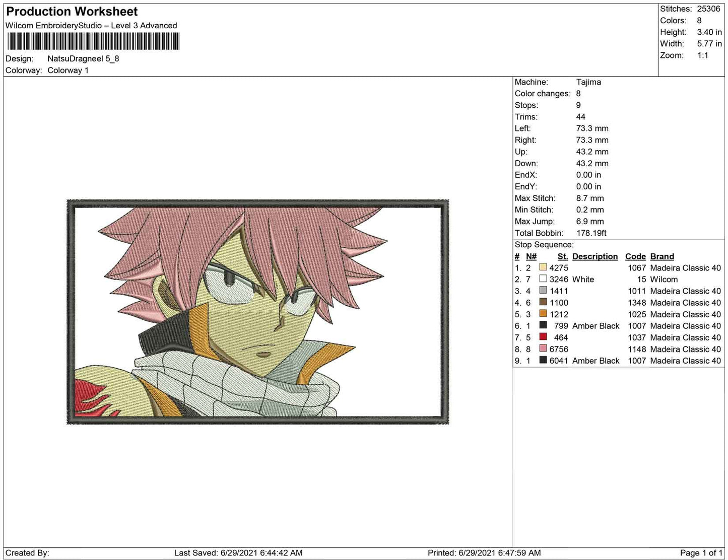
Task: Click the Height value "3.40 in"
Action: coord(709,32)
